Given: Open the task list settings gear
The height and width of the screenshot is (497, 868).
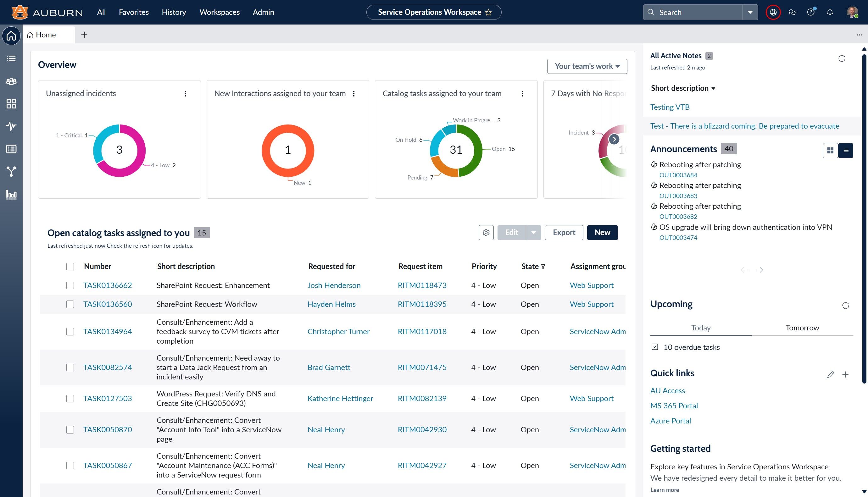Looking at the screenshot, I should [x=486, y=232].
